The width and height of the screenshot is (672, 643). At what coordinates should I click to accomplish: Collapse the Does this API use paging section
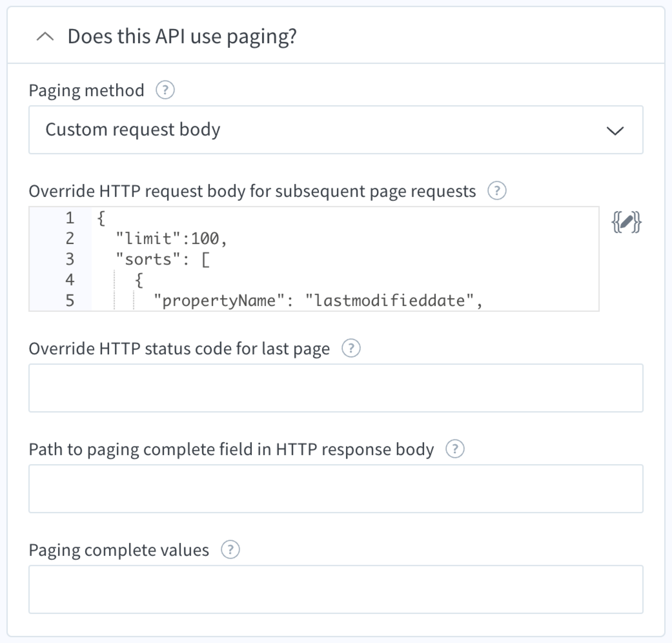click(45, 36)
